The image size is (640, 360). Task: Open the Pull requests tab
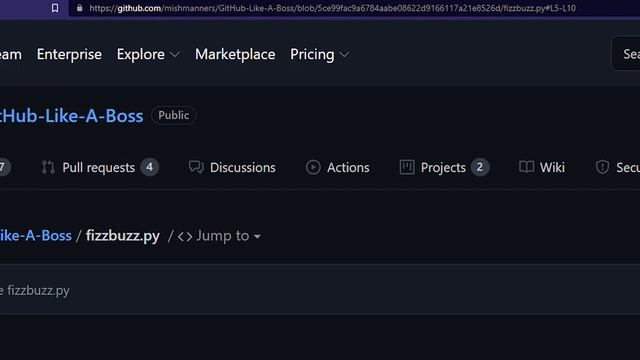click(100, 167)
